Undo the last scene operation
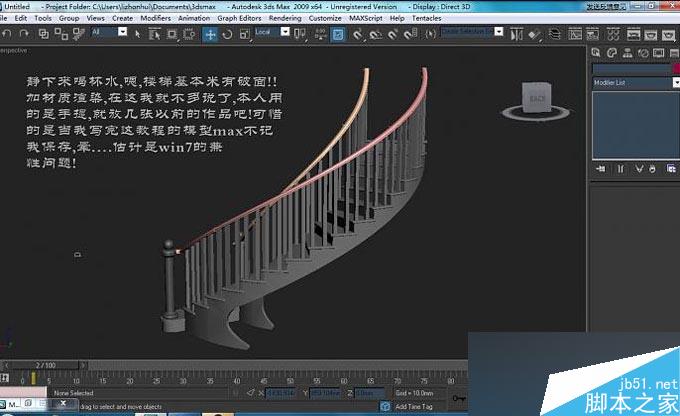 [7, 33]
